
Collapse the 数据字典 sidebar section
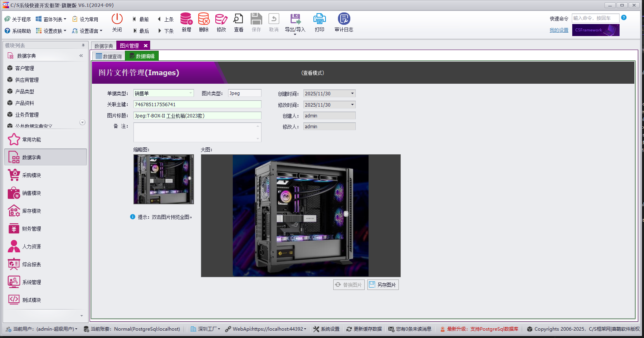81,56
